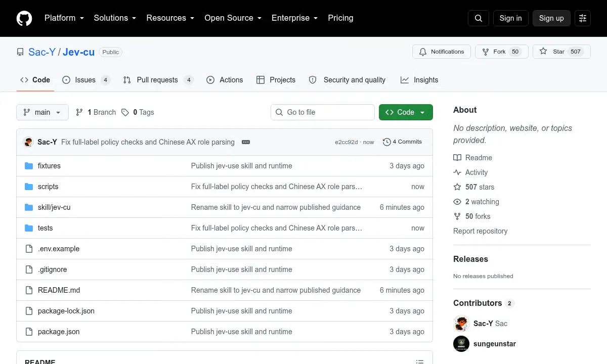Expand commit message ellipsis button

[246, 142]
